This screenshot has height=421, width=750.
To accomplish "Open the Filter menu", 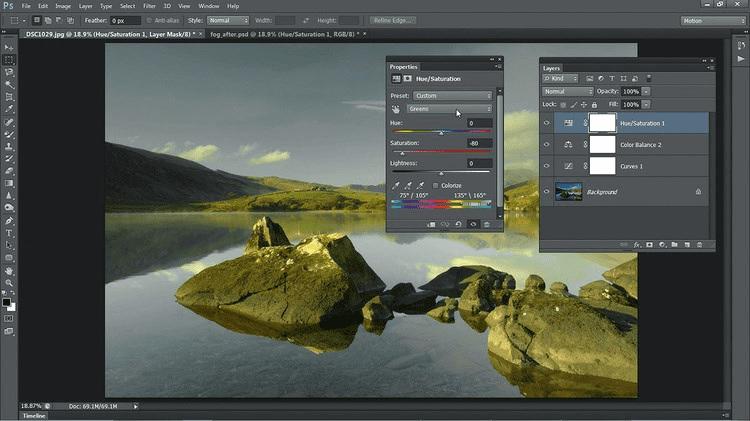I will tap(149, 6).
